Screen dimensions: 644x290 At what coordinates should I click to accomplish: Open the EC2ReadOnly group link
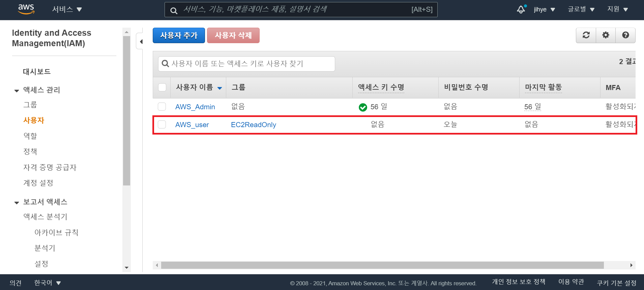[254, 125]
